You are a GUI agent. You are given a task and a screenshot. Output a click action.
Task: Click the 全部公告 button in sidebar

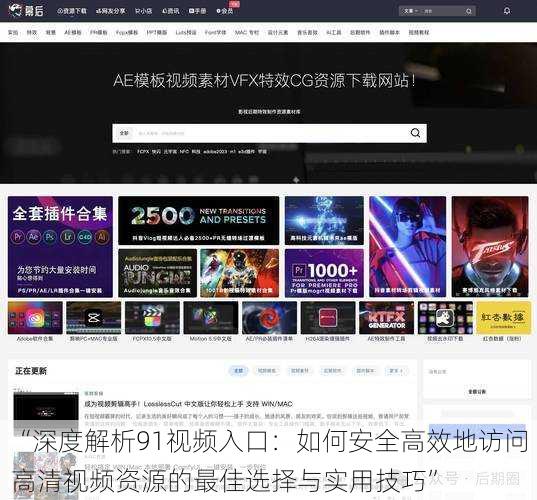click(477, 391)
